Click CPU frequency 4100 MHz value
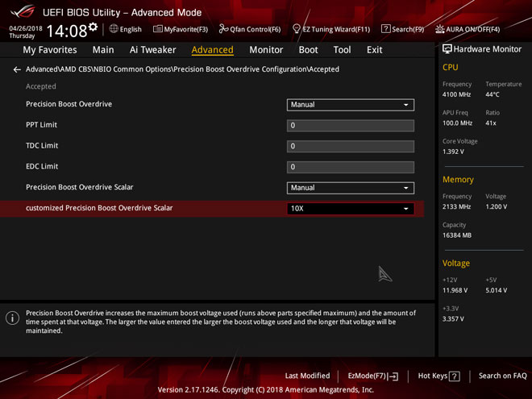Screen dimensions: 532x399 pyautogui.click(x=456, y=94)
